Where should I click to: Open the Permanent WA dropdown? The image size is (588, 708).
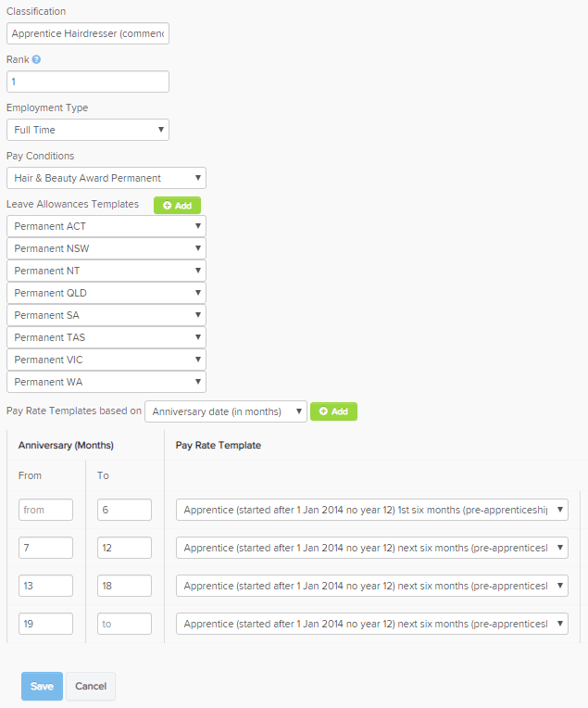(x=106, y=382)
